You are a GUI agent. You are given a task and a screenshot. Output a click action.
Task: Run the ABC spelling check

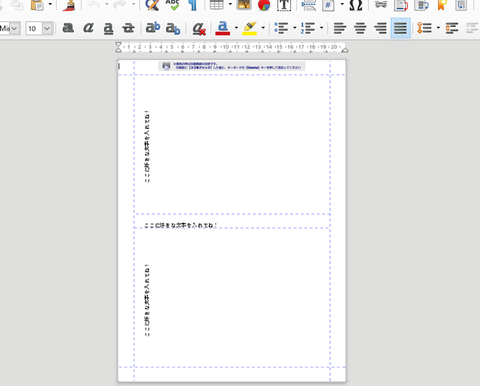point(172,5)
